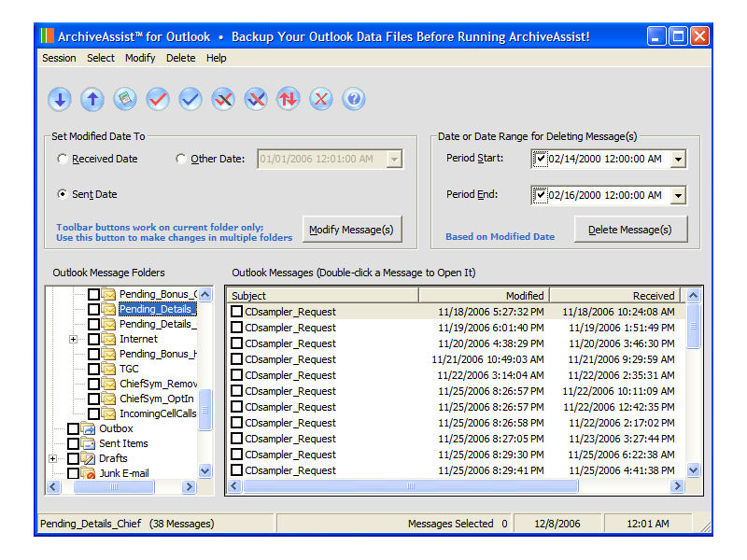
Task: Open the Modify menu
Action: point(140,58)
